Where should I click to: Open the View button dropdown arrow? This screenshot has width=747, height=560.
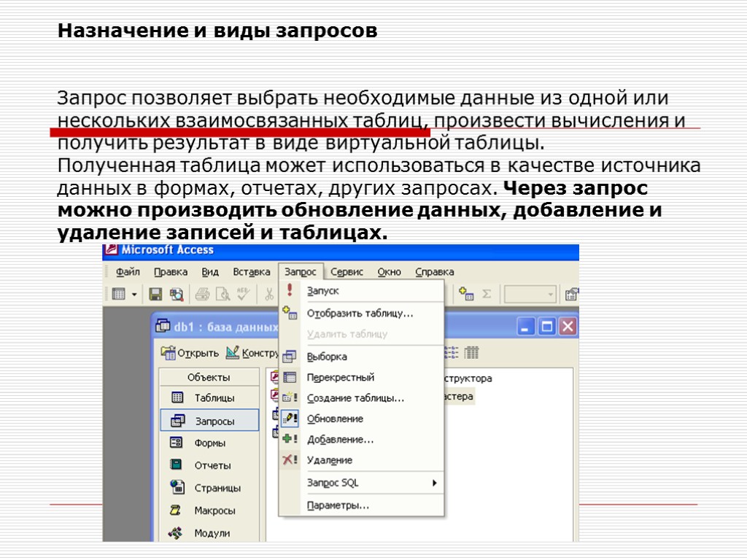coord(134,295)
